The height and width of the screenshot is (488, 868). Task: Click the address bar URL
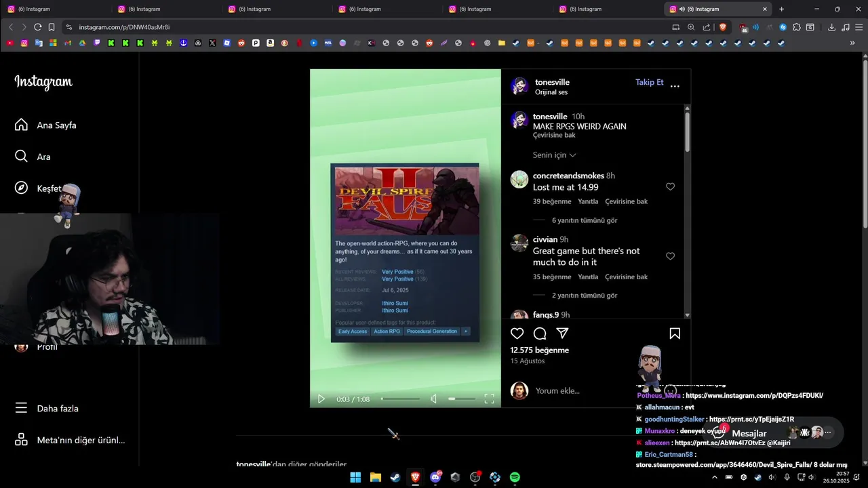[x=124, y=27]
